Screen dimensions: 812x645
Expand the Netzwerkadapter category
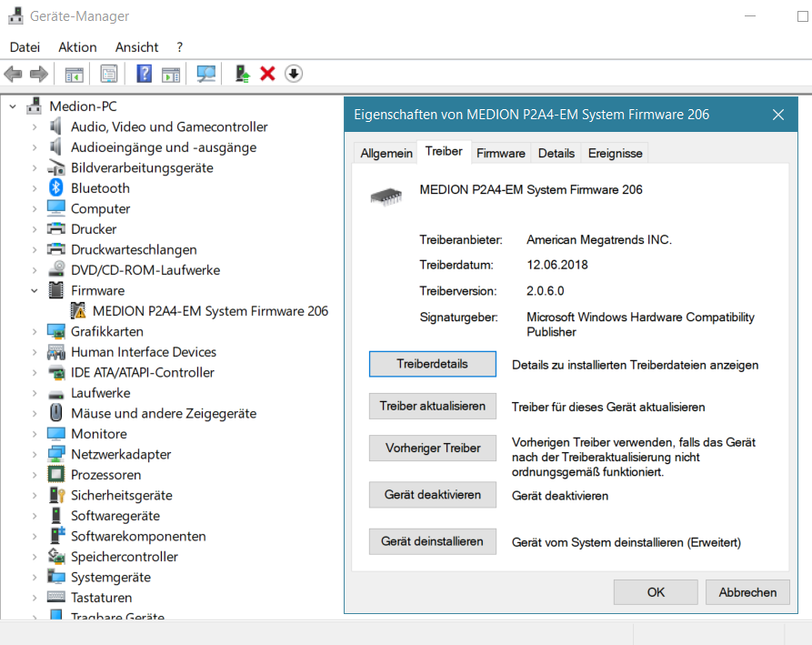click(35, 454)
